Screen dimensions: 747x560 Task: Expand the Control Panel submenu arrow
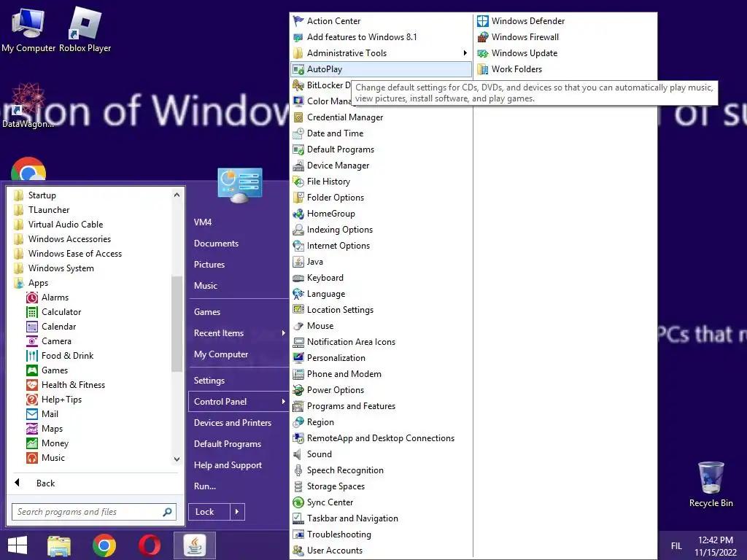(x=284, y=402)
